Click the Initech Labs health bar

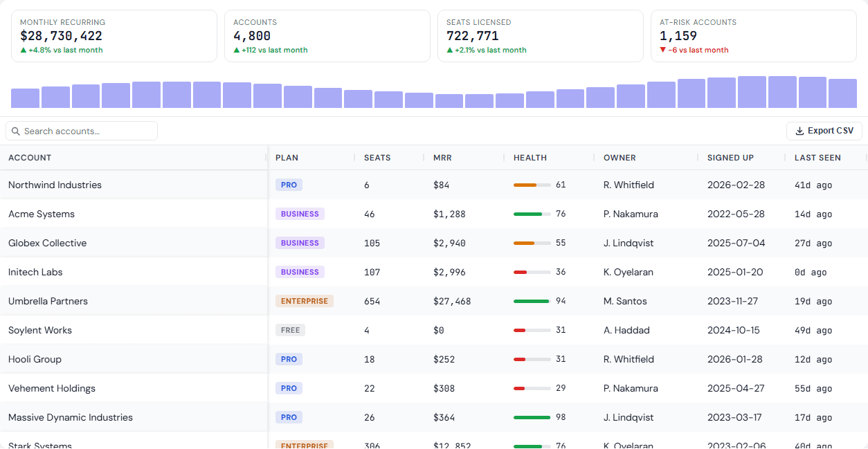point(532,272)
